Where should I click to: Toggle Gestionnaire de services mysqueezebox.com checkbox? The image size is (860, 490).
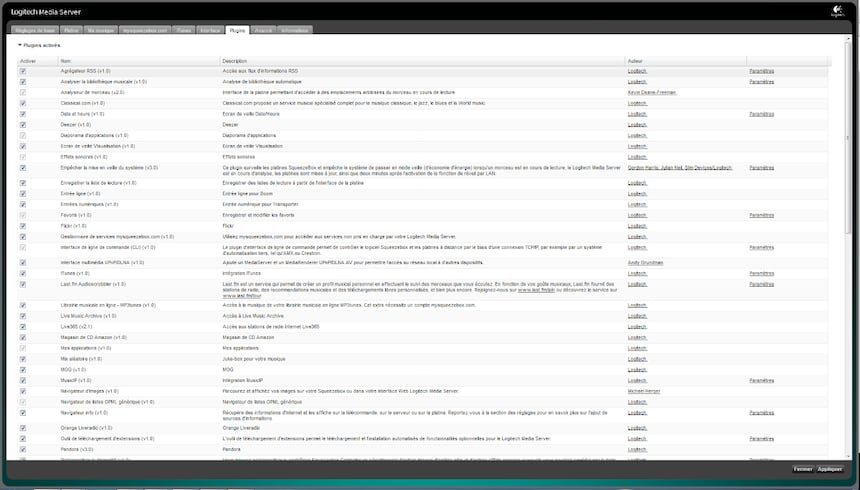point(23,237)
